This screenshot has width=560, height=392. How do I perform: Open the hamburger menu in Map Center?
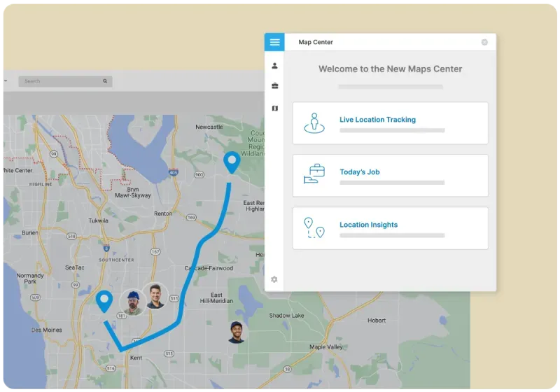(x=274, y=42)
